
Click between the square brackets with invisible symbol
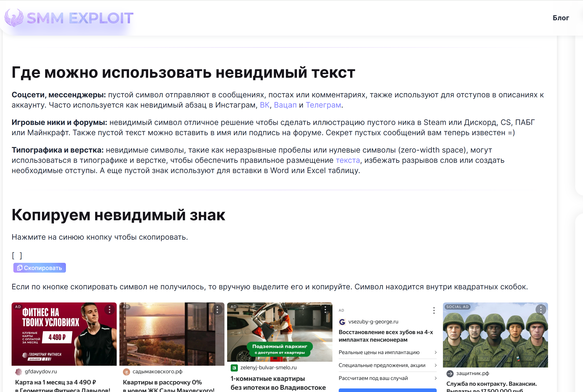(x=17, y=255)
